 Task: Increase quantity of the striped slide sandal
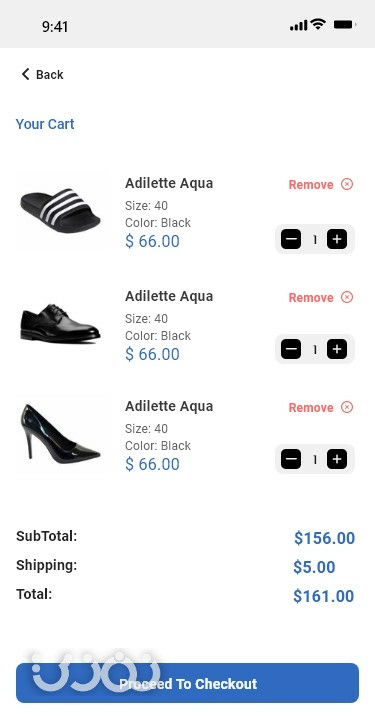tap(337, 239)
